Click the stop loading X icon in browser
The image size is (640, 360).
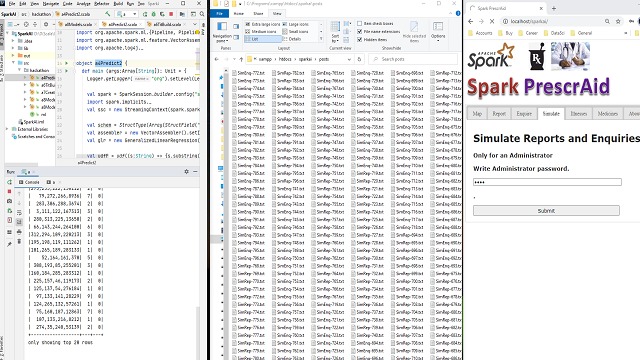pos(492,21)
